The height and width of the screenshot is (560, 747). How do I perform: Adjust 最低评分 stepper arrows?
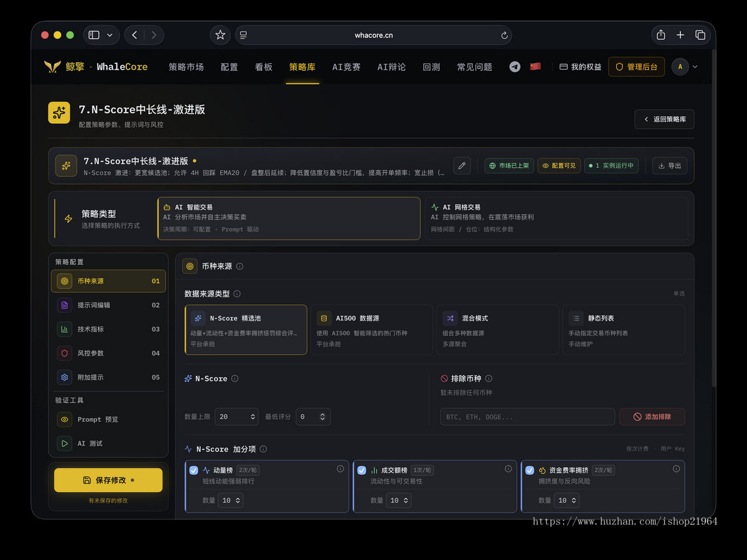pyautogui.click(x=322, y=417)
